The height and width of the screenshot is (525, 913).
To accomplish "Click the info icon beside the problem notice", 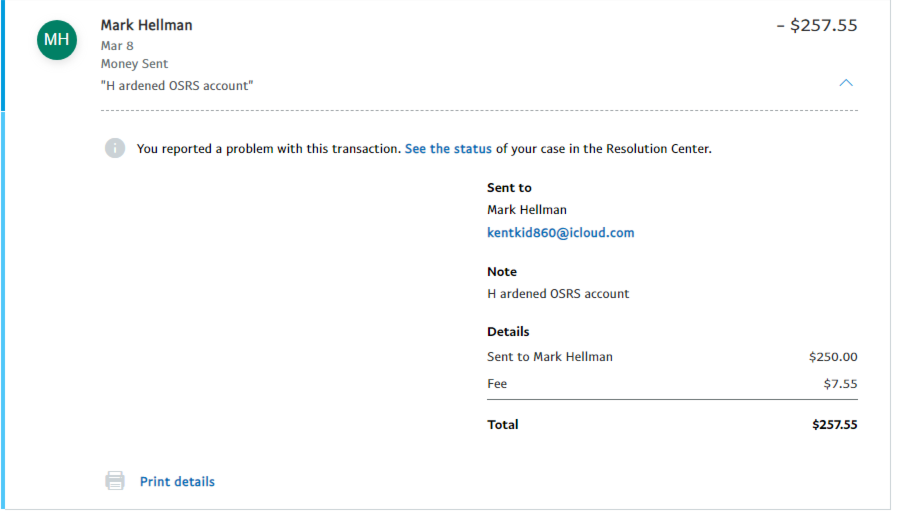I will pos(115,148).
